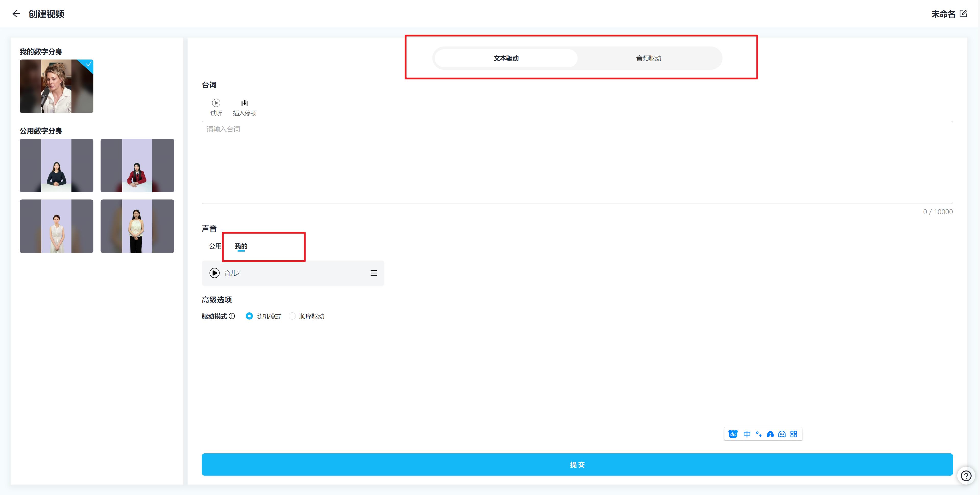The image size is (980, 495).
Task: Switch to 文本驱动 tab
Action: point(506,58)
